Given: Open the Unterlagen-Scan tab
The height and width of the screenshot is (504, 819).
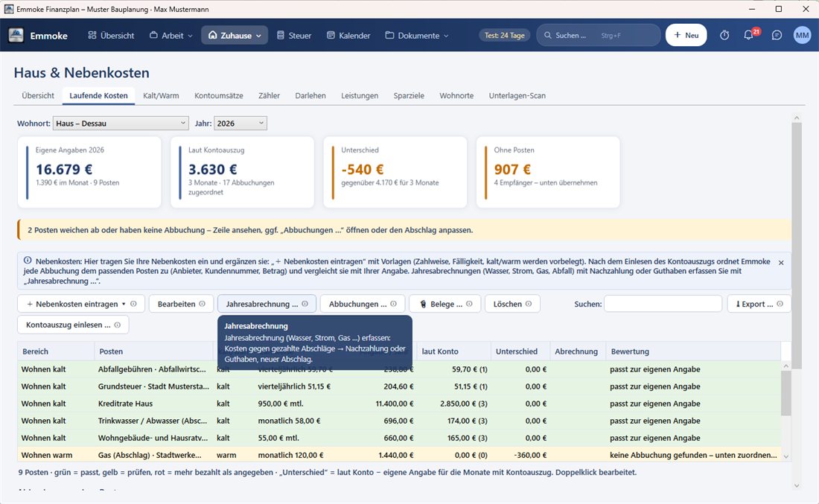Looking at the screenshot, I should tap(517, 95).
